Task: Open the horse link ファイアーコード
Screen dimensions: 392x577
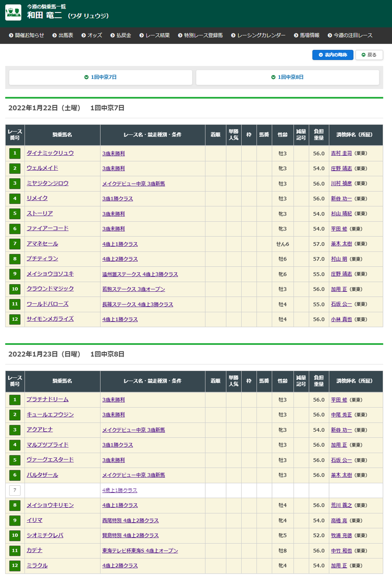Action: pos(48,228)
